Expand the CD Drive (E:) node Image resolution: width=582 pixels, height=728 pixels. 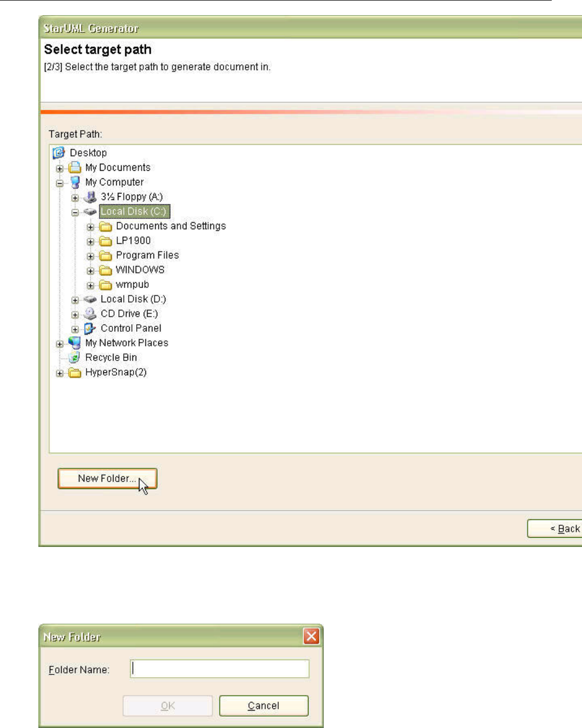tap(75, 315)
